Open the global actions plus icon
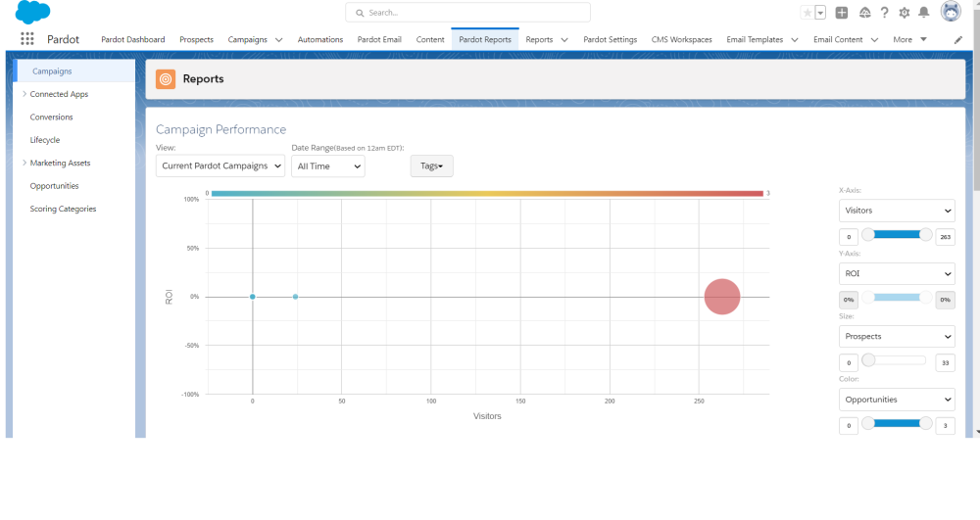The image size is (980, 520). (842, 13)
